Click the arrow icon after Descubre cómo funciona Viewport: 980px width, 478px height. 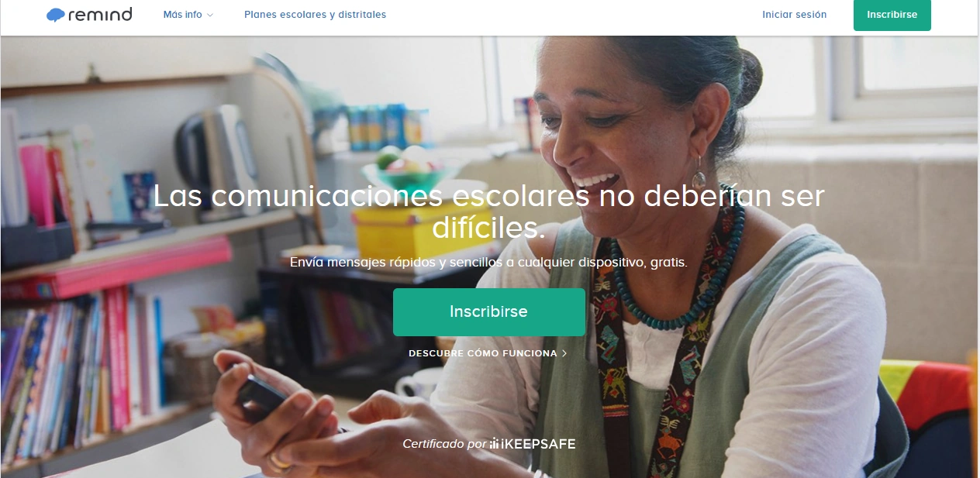(564, 353)
